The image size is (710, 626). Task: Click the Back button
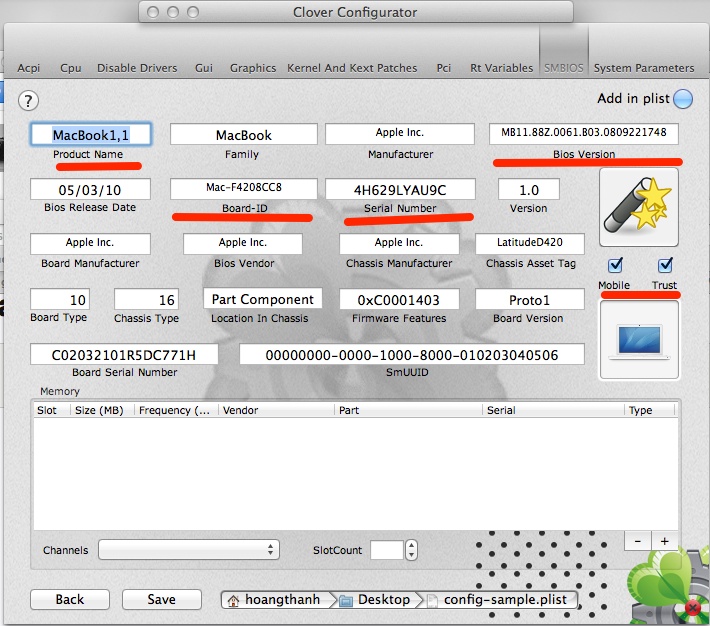point(70,599)
